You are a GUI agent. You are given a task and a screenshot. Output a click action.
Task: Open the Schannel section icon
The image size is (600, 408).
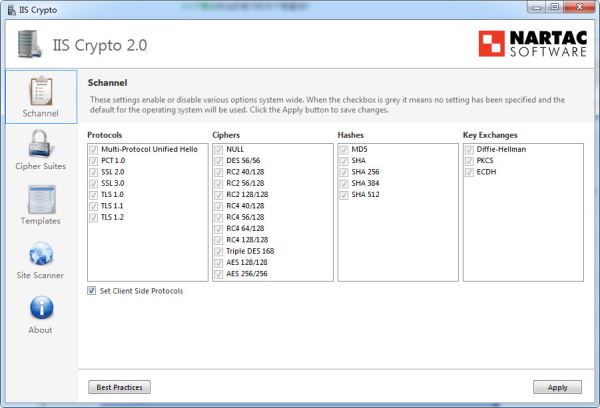coord(41,91)
